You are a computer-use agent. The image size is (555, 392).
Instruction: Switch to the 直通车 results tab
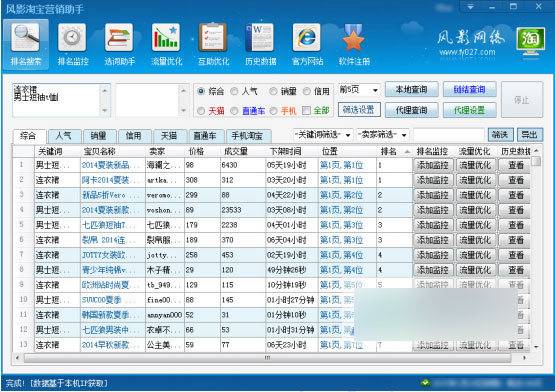205,136
